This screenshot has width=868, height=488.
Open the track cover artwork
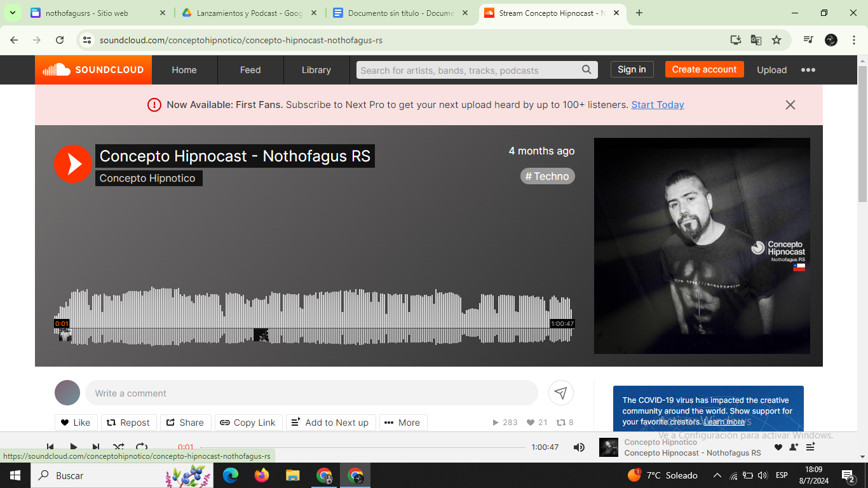(702, 246)
